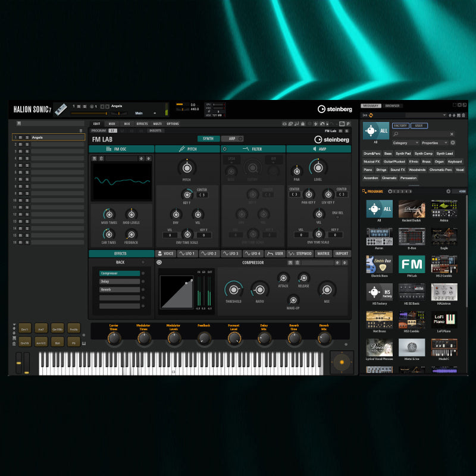Save the Compressor preset with disk icon
476x476 pixels.
click(x=290, y=262)
